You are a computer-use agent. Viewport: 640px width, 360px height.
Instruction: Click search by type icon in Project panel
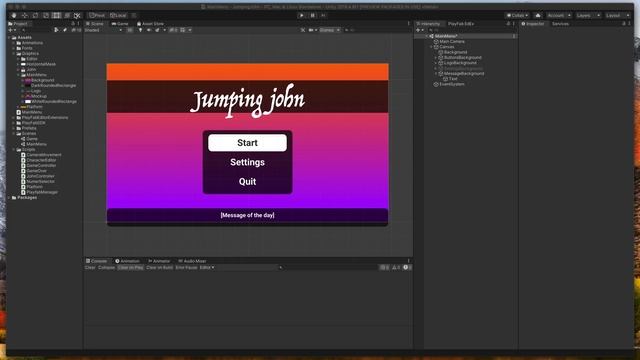point(56,30)
